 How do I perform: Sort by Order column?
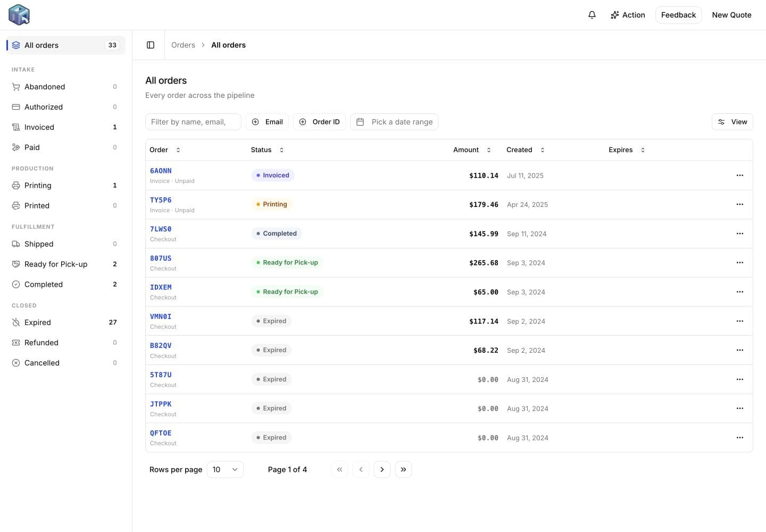tap(165, 150)
